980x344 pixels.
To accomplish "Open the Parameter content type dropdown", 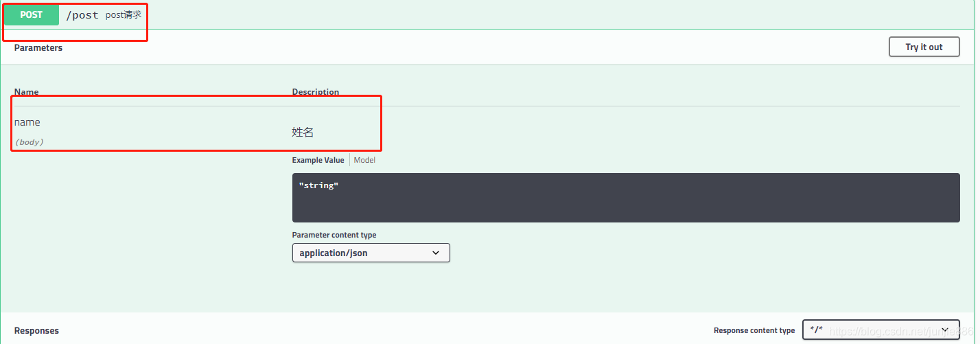I will click(x=371, y=253).
